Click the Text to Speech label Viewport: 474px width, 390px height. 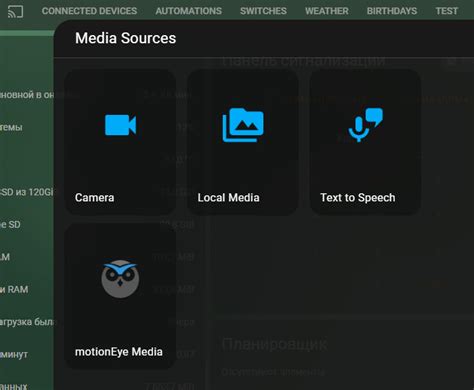tap(358, 198)
